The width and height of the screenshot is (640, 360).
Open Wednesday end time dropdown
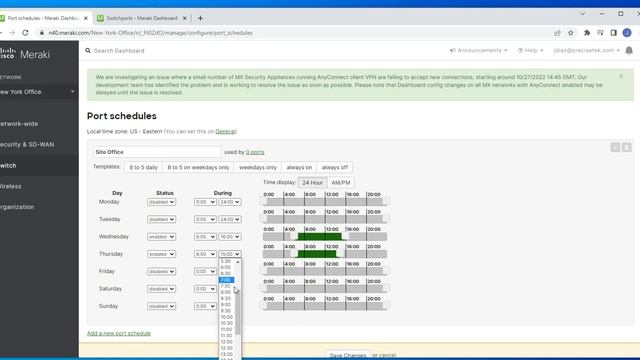[x=230, y=237]
